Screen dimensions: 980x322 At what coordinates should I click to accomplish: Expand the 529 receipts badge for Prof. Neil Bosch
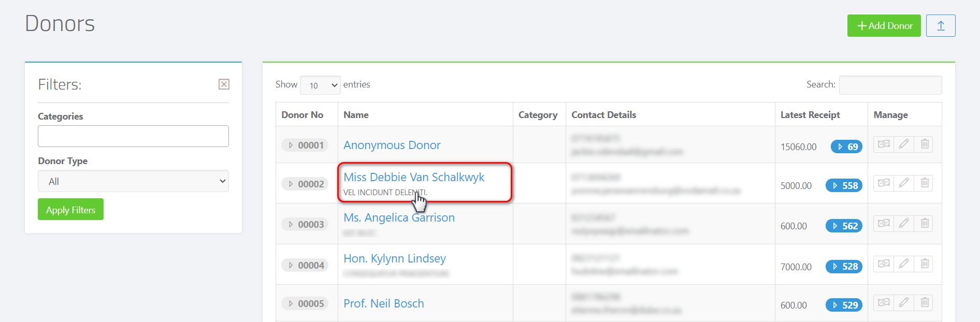844,305
